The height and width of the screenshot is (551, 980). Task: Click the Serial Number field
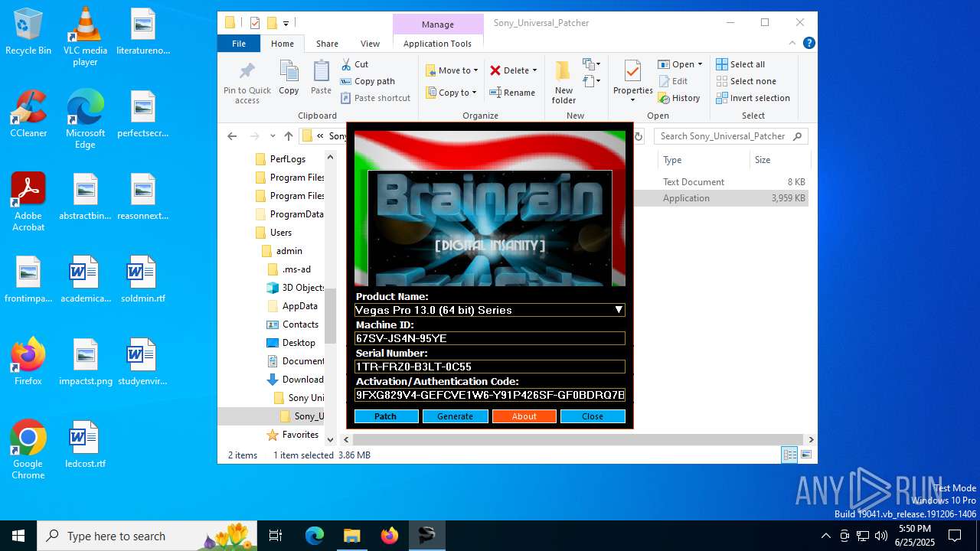[490, 367]
